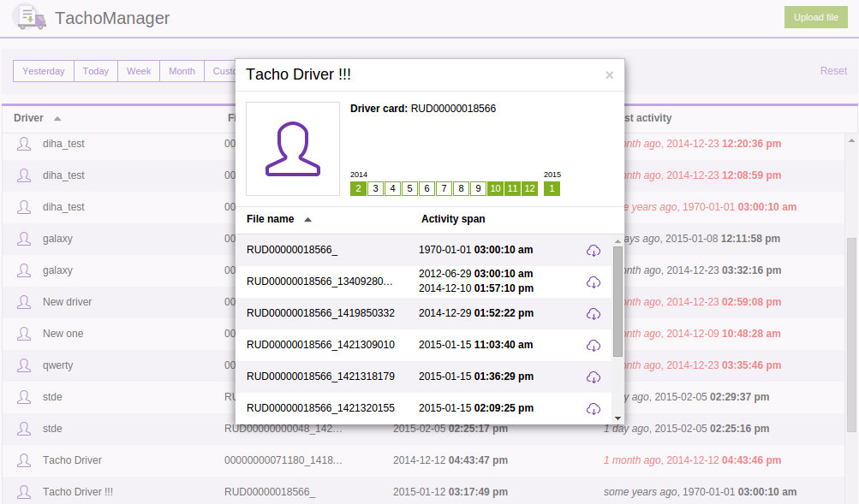Change Driver column sort order
The image size is (859, 504).
[x=57, y=118]
